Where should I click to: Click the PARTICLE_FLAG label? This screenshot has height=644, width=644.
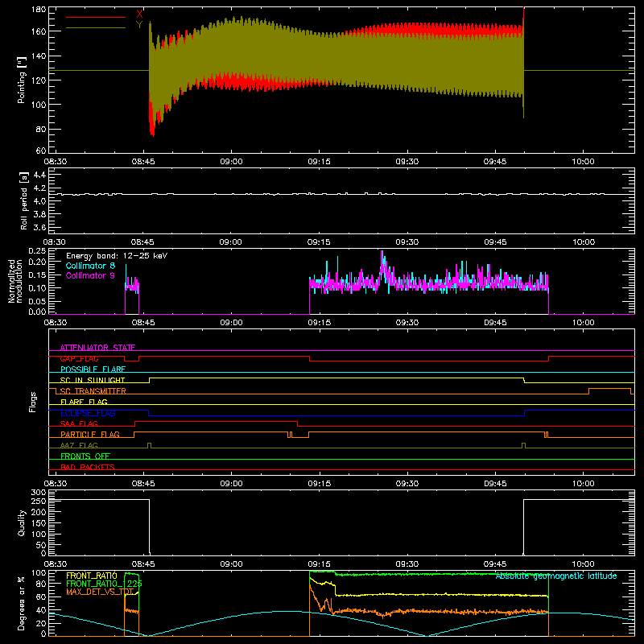(x=90, y=434)
